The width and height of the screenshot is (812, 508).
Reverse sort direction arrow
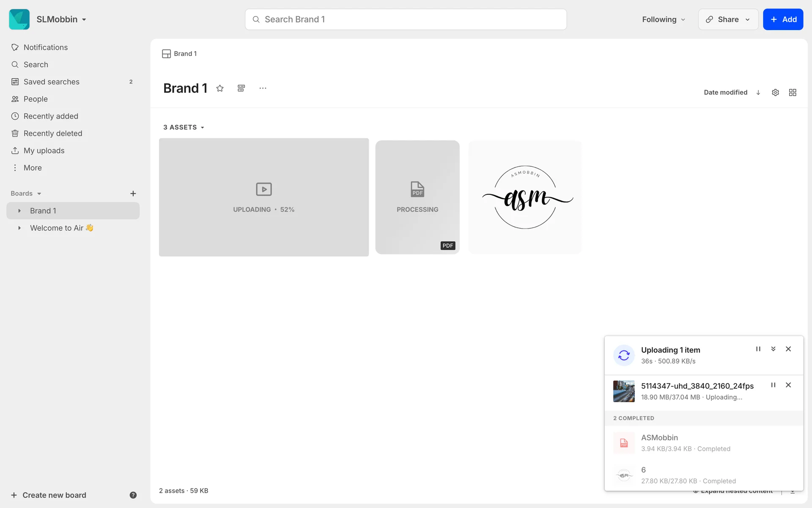(758, 92)
